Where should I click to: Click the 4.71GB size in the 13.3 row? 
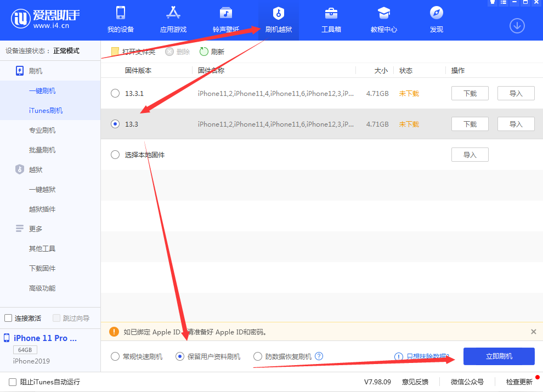point(377,124)
